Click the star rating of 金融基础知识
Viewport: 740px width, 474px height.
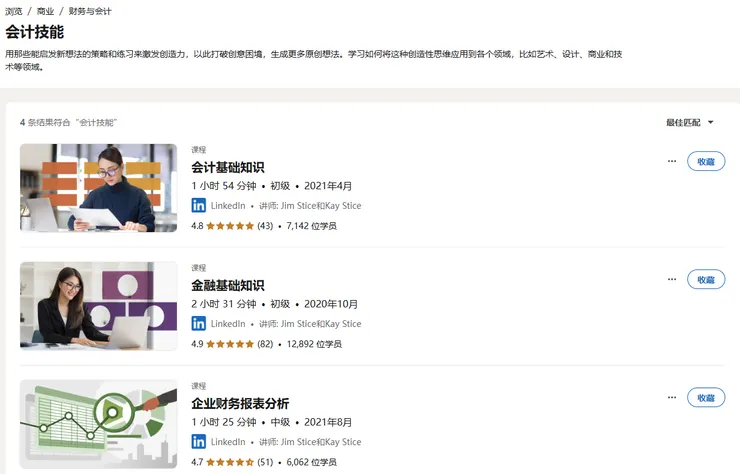230,344
